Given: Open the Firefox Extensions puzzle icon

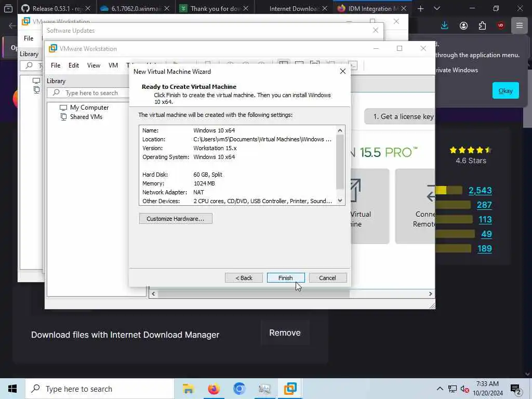Looking at the screenshot, I should pyautogui.click(x=482, y=25).
